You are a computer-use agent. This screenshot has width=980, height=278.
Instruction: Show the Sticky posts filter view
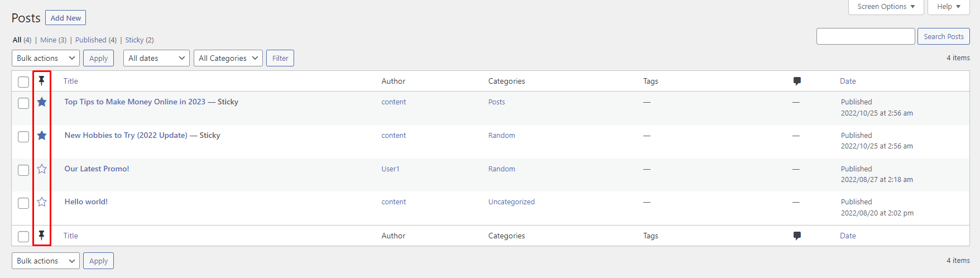coord(134,40)
